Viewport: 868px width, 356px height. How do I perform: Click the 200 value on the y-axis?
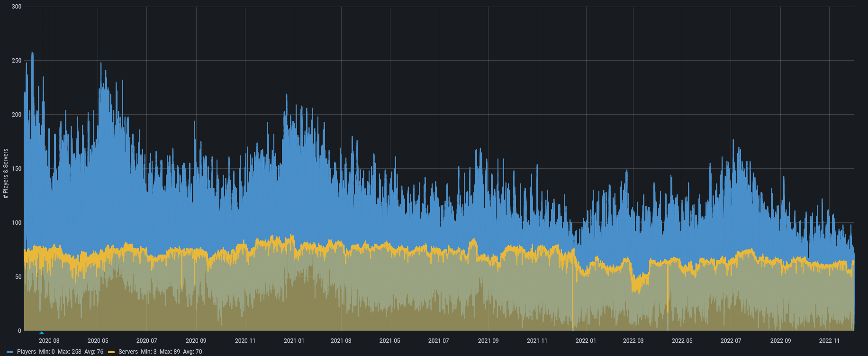(17, 115)
